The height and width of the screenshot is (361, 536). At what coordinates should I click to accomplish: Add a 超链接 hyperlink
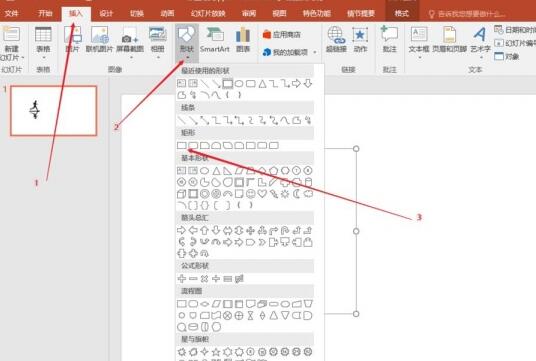[x=336, y=39]
